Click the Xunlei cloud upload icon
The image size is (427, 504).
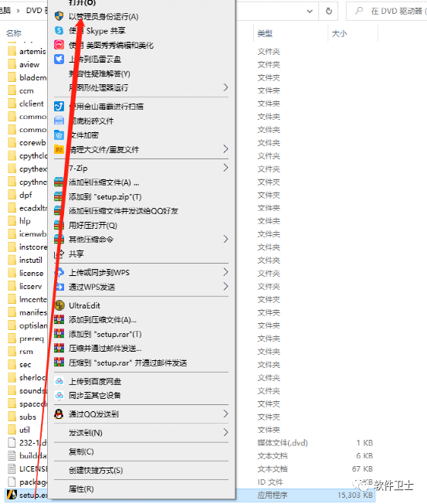(x=59, y=60)
